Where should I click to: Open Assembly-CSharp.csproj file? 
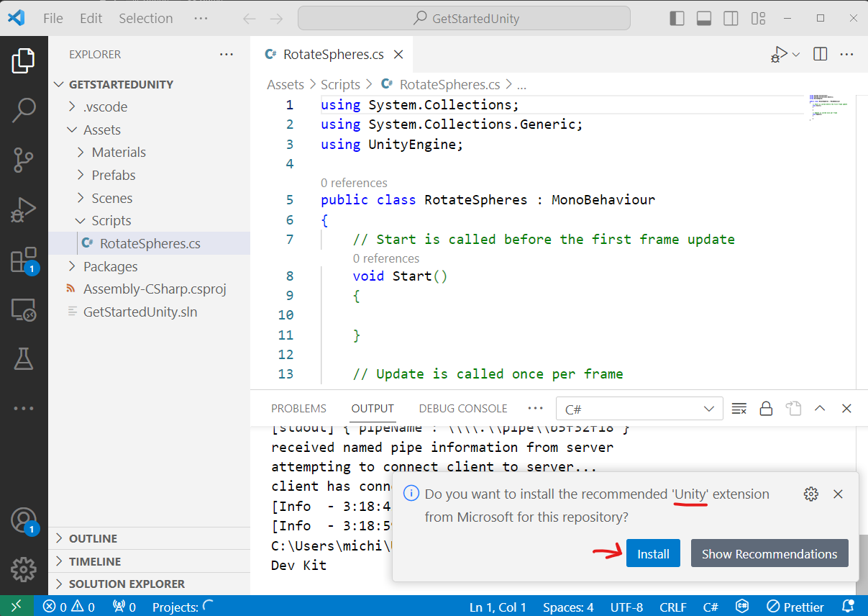click(150, 289)
